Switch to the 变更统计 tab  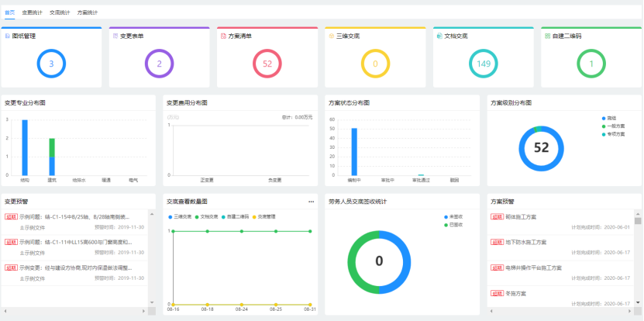click(33, 13)
